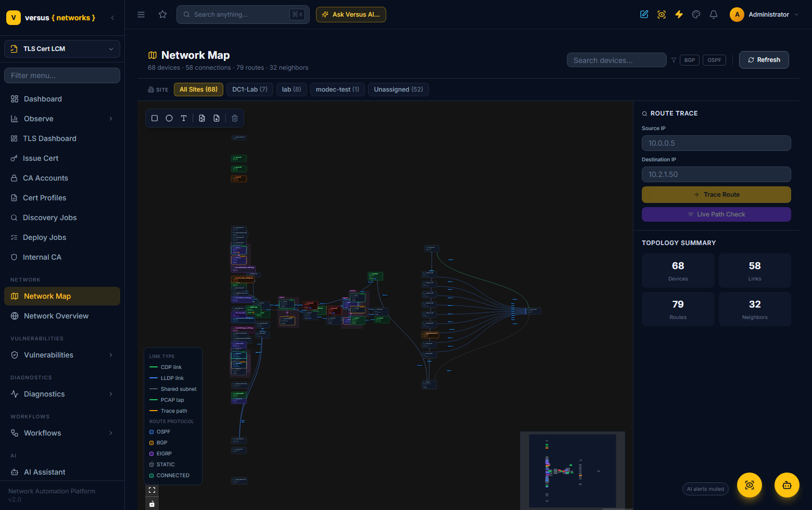This screenshot has height=510, width=812.
Task: Expand the Observe menu
Action: pos(62,119)
